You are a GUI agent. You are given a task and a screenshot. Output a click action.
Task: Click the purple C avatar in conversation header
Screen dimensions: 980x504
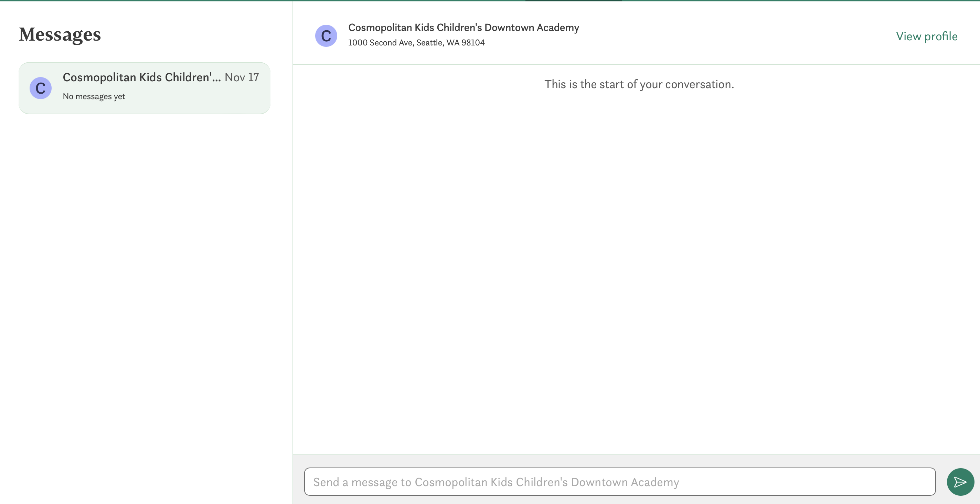(x=326, y=36)
